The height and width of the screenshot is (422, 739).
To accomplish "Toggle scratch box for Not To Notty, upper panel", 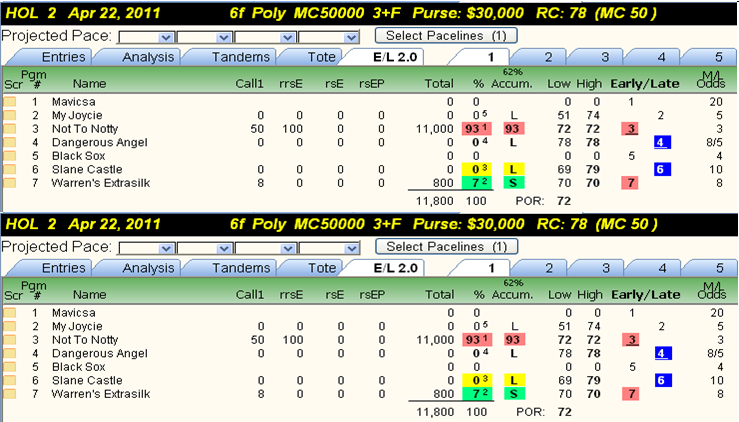I will point(9,129).
